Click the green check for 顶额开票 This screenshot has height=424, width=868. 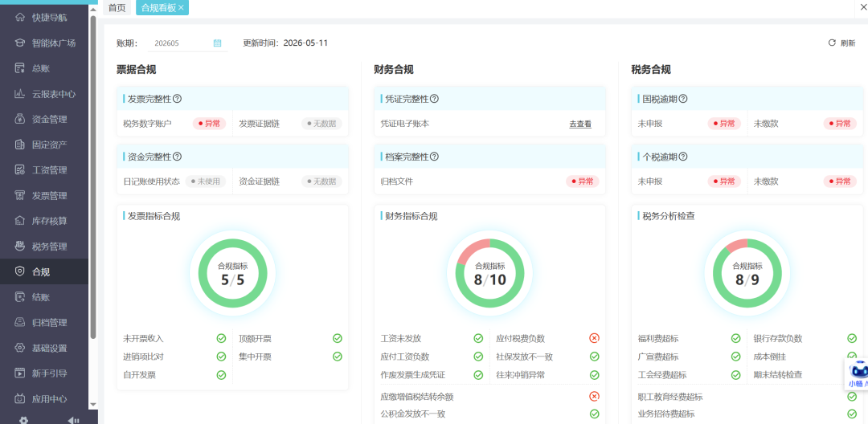click(x=337, y=338)
